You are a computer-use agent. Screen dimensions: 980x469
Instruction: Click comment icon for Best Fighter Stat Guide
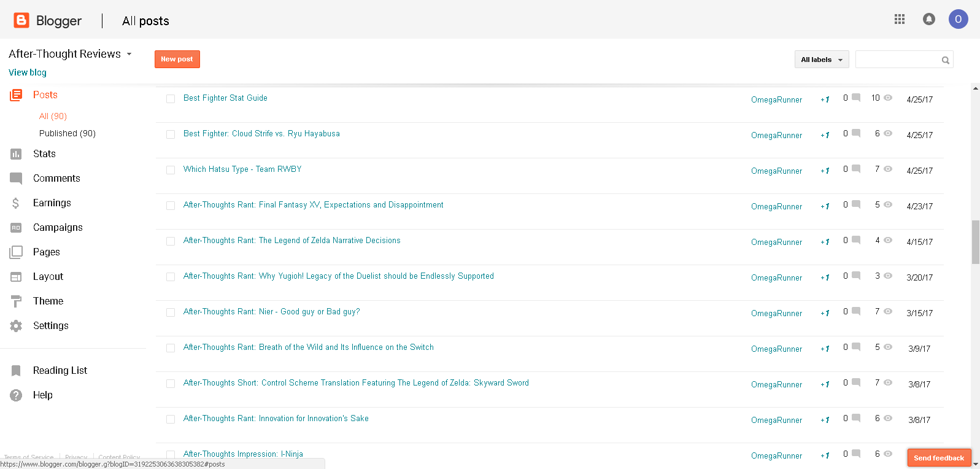coord(856,98)
